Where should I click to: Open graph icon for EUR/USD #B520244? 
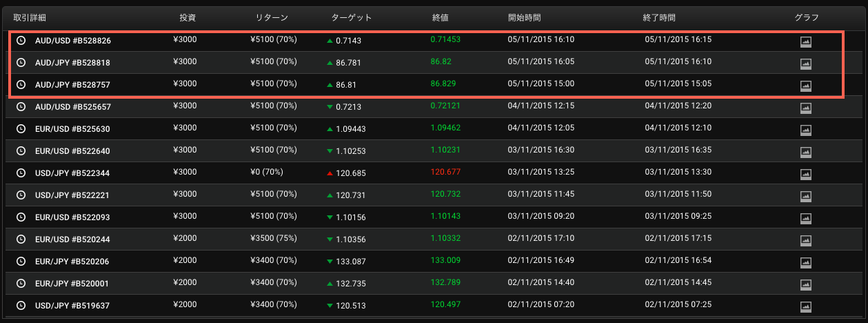click(x=805, y=240)
